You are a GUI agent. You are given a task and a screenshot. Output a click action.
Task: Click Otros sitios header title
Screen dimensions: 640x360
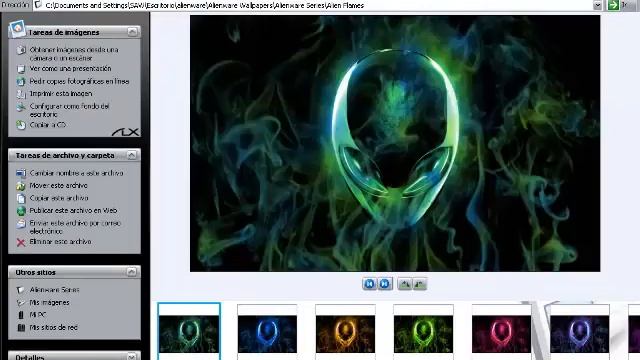point(36,272)
